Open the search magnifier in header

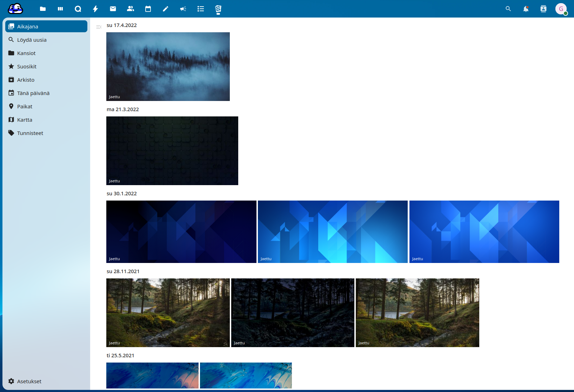(508, 9)
